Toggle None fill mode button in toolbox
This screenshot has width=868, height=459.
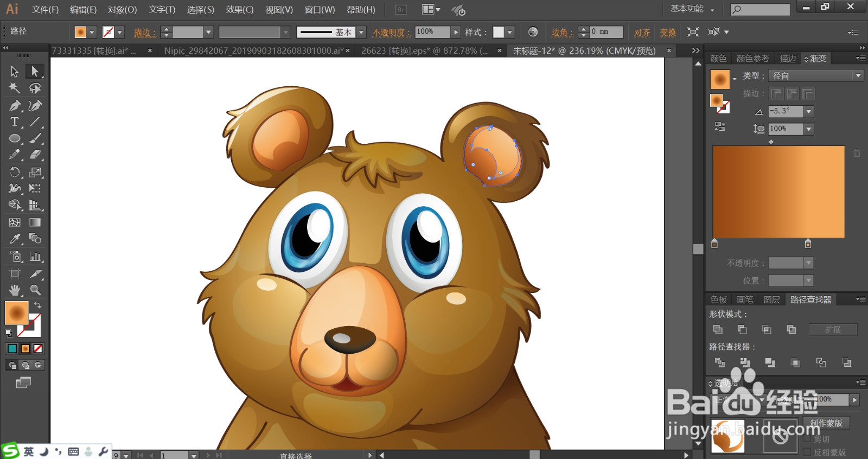coord(38,349)
